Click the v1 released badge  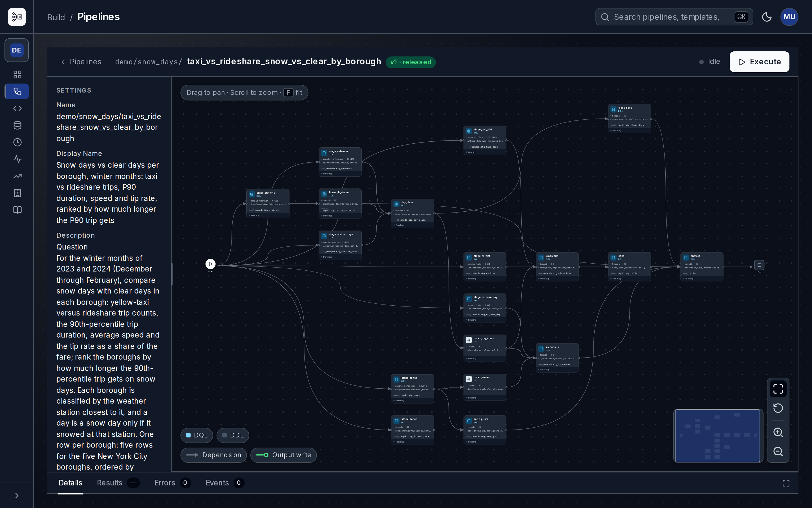[x=411, y=62]
